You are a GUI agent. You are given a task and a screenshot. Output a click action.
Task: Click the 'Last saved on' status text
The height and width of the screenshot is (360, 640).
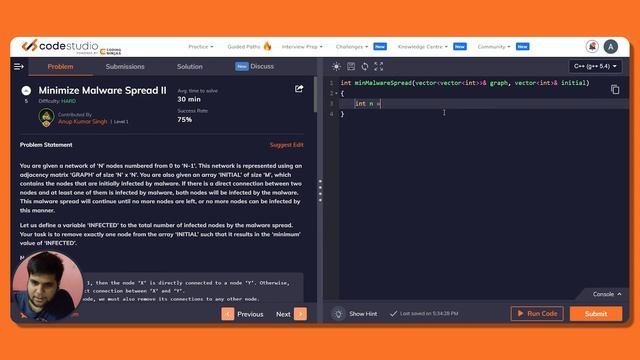click(429, 313)
